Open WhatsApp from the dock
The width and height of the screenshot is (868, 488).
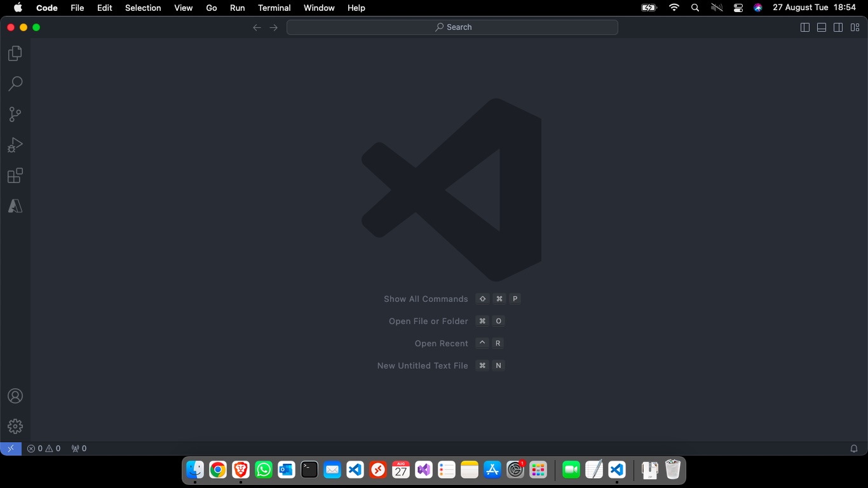[x=264, y=470]
